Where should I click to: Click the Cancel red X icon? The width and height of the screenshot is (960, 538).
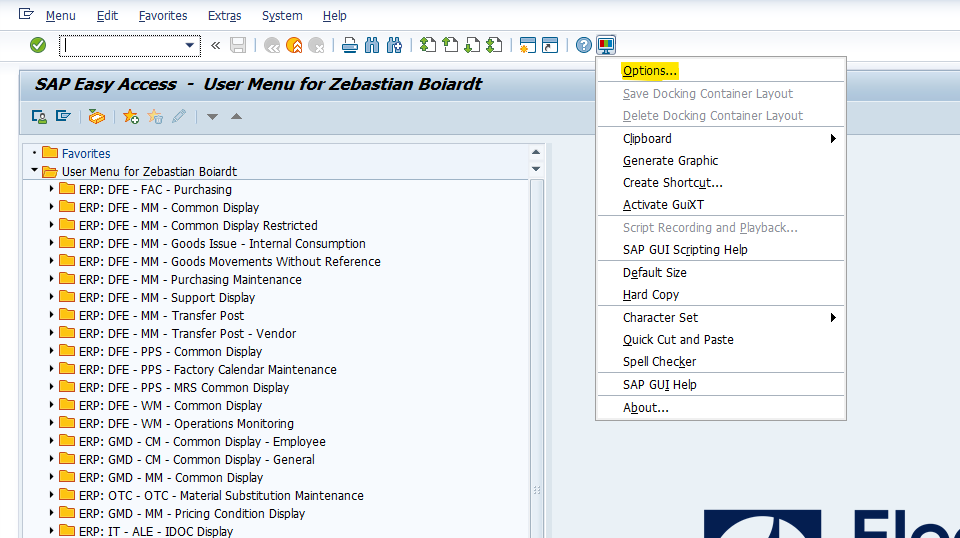click(x=316, y=45)
